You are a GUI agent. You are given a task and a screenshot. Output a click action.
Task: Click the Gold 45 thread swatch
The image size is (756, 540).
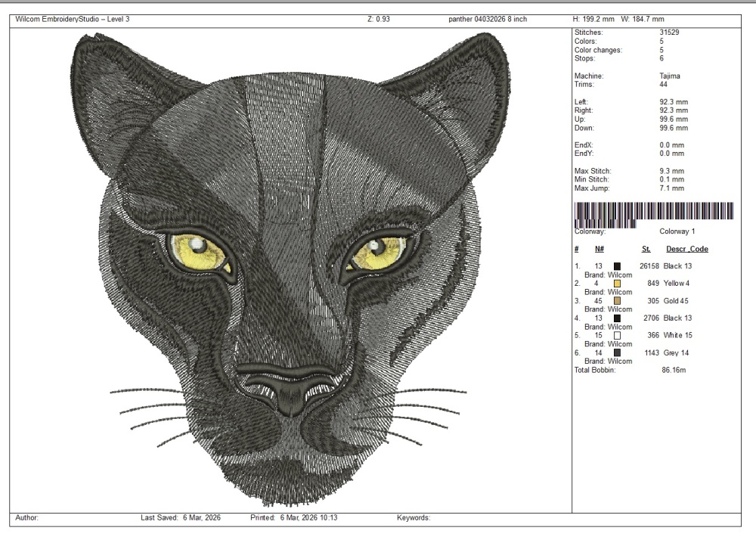point(617,301)
